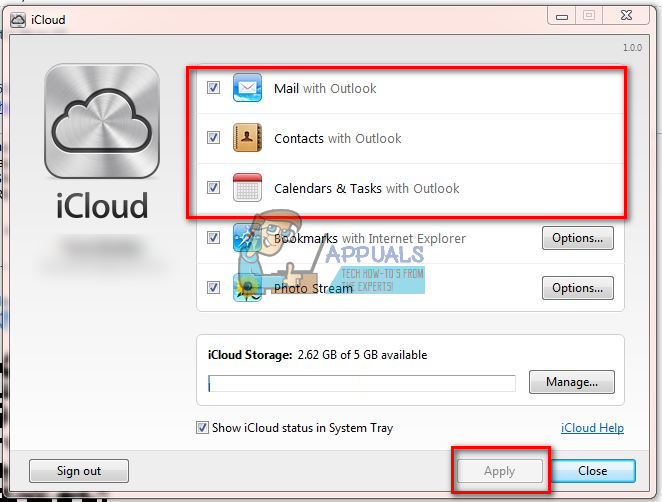Disable the Photo Stream checkbox
Screen dimensions: 662x502
point(213,288)
